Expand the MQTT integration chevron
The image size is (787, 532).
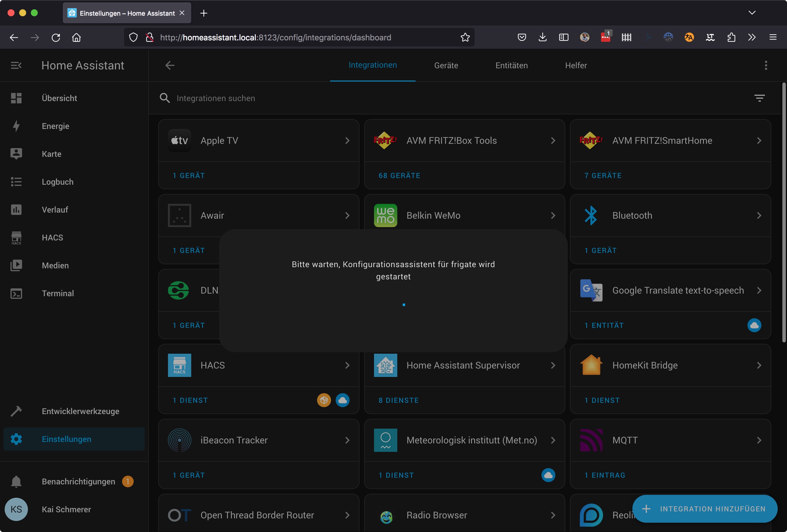[759, 440]
